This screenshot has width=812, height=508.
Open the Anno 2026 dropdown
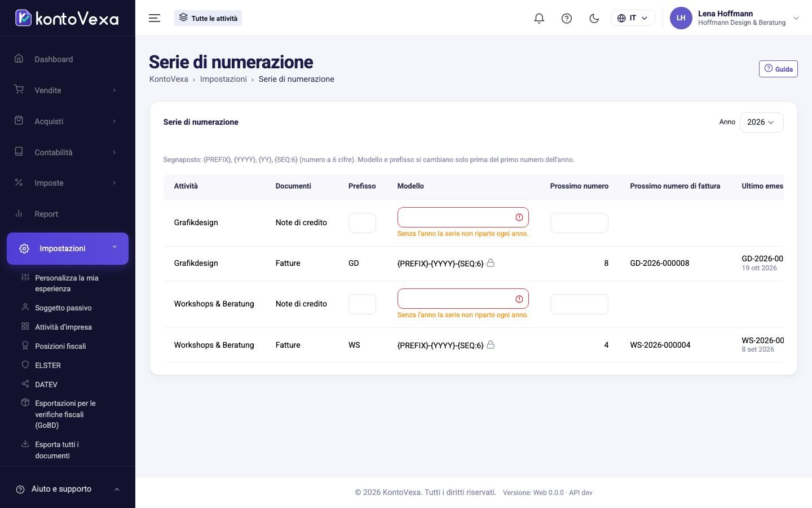point(761,122)
